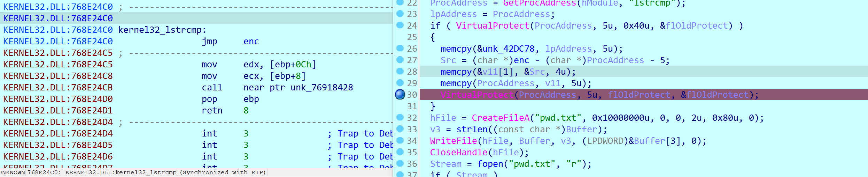Follow the 'enc' jump target in disassembly
The image size is (868, 177).
tap(251, 42)
